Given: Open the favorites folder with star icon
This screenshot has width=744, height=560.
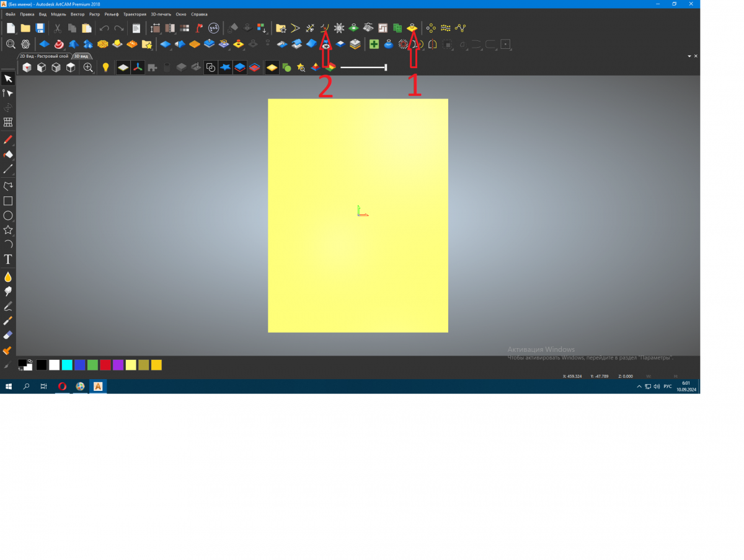Looking at the screenshot, I should pos(281,28).
